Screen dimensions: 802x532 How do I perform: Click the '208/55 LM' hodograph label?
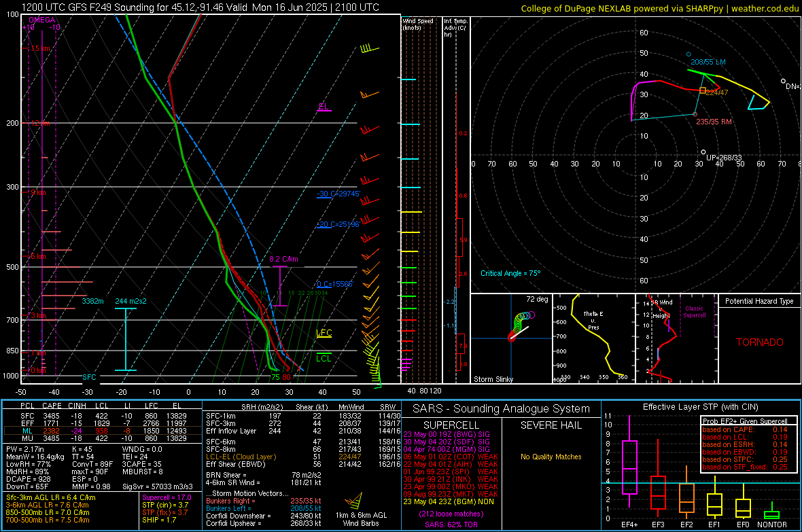708,62
